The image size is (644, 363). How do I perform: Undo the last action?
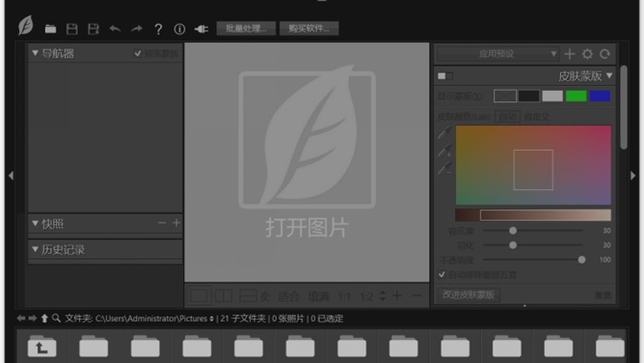coord(115,29)
